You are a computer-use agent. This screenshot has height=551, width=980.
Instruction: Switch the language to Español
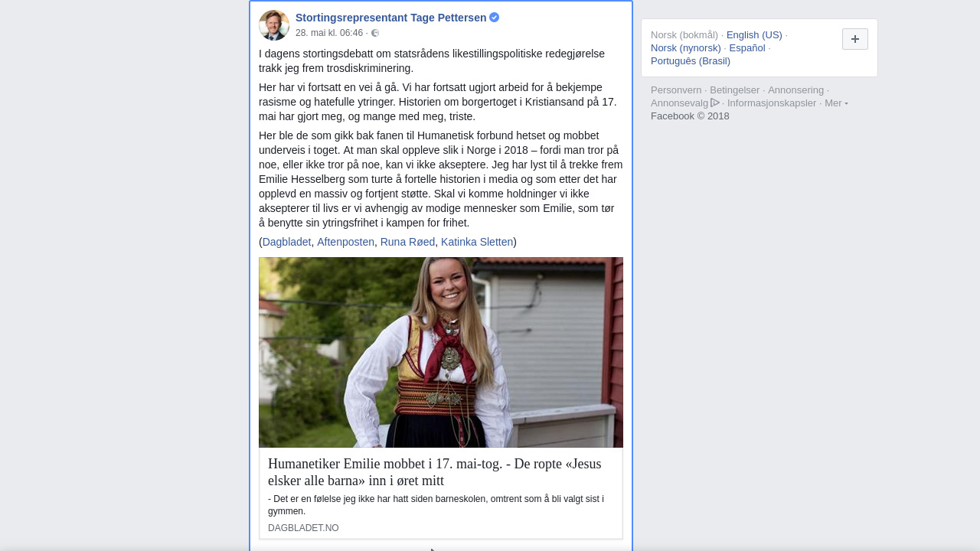tap(747, 48)
